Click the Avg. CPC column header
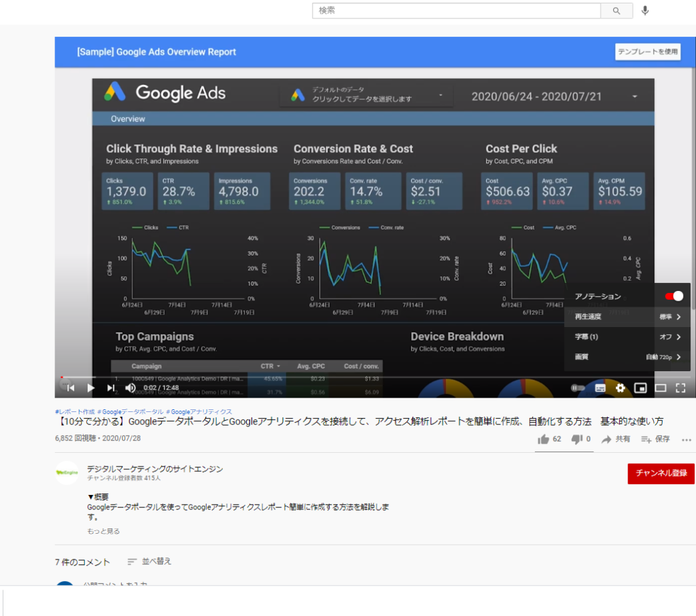 tap(311, 366)
